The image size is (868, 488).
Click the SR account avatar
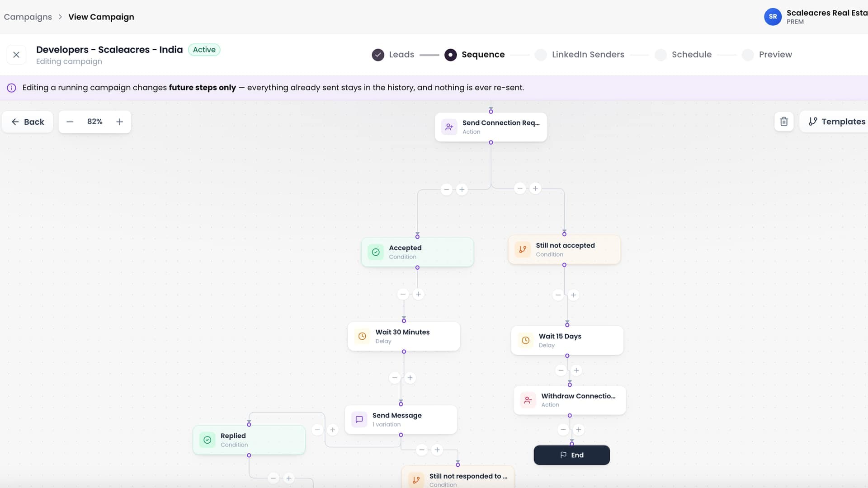(773, 17)
